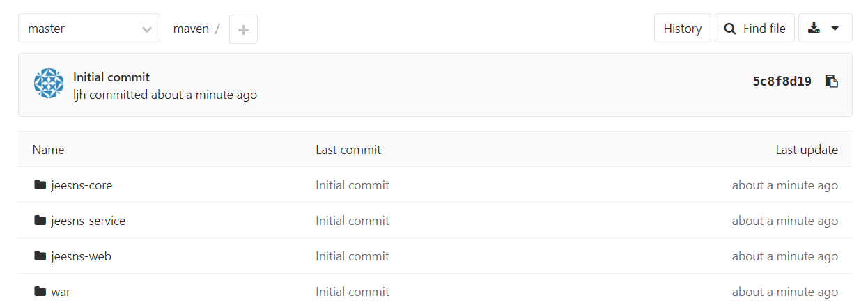Viewport: 868px width, 305px height.
Task: Click the magnifier icon in Find file
Action: point(729,29)
